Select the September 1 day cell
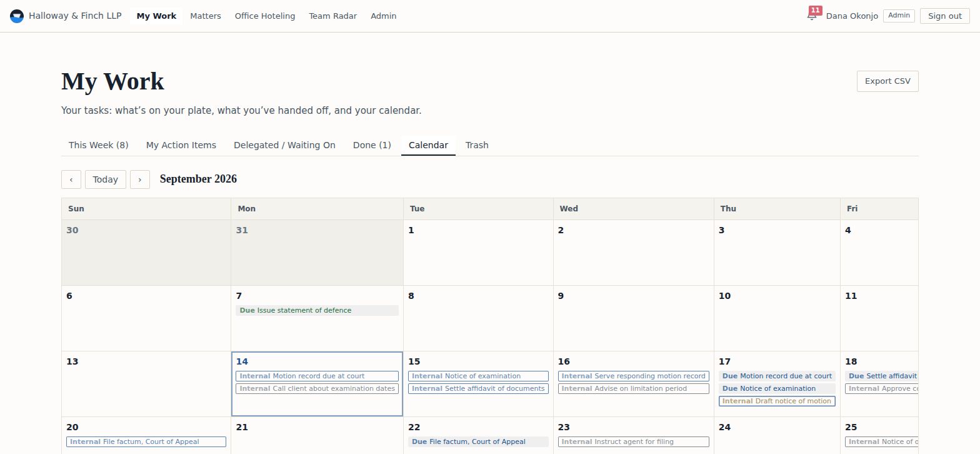 478,253
